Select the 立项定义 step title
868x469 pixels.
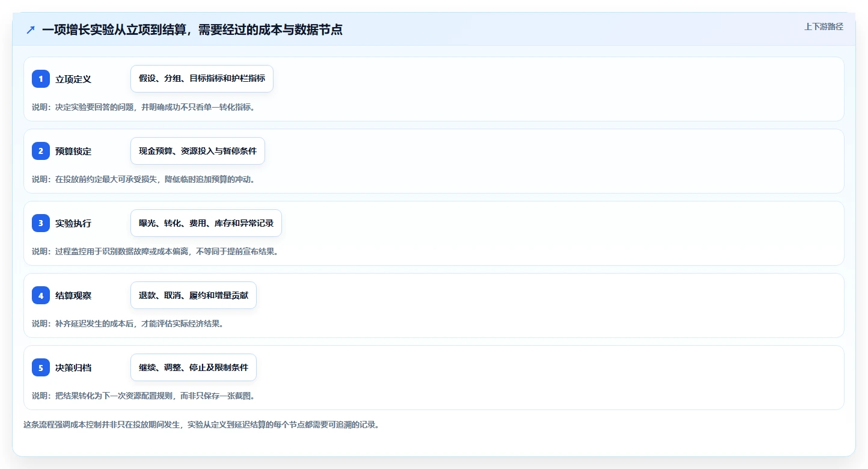coord(73,79)
